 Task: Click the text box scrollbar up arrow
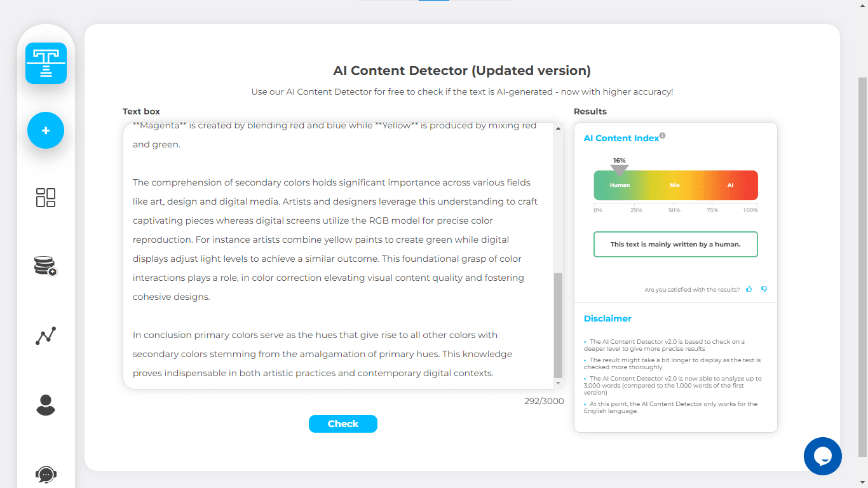[559, 129]
